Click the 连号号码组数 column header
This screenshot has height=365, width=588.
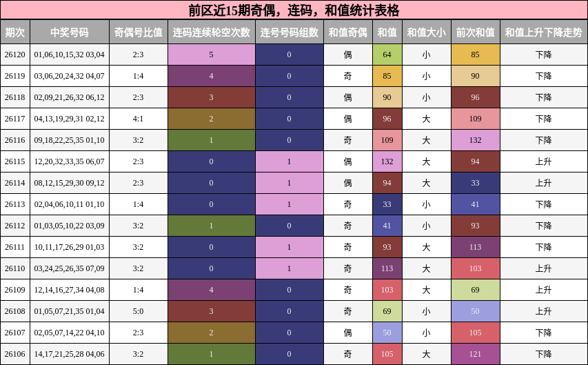coord(289,32)
